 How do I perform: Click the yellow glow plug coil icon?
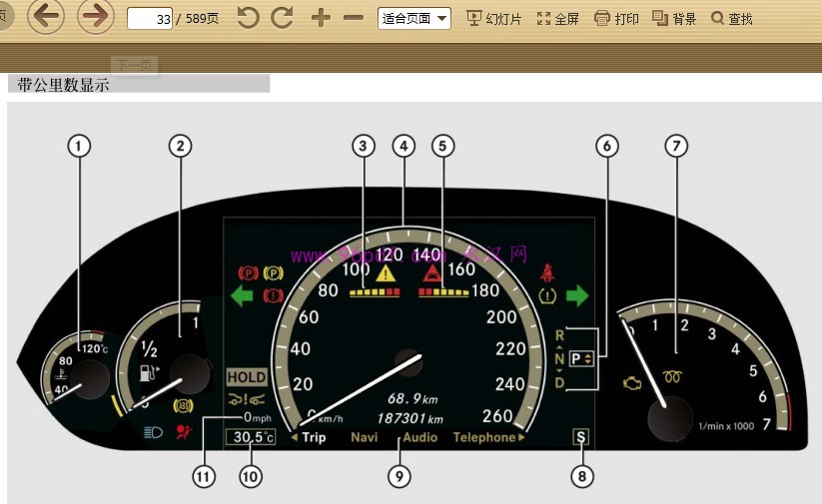[672, 376]
